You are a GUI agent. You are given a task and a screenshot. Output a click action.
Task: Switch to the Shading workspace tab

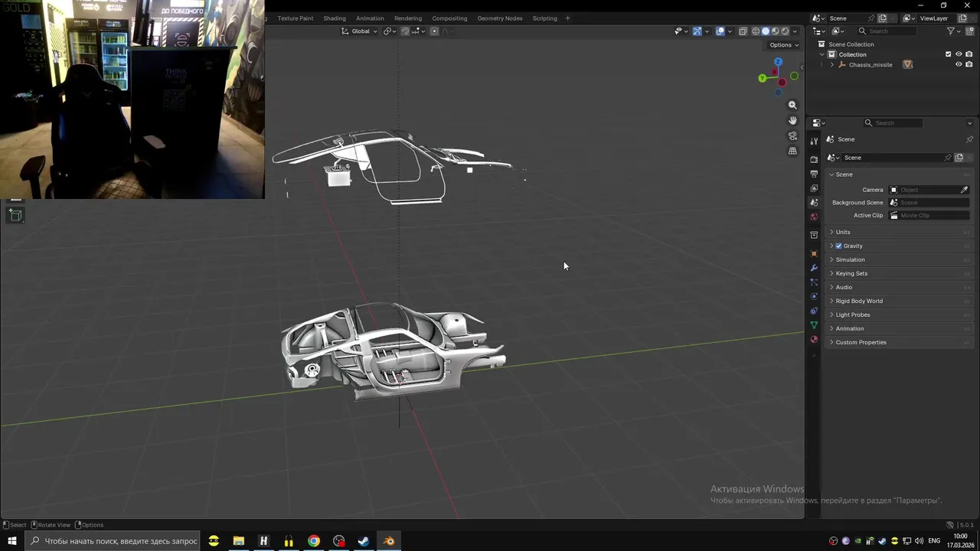pos(335,18)
